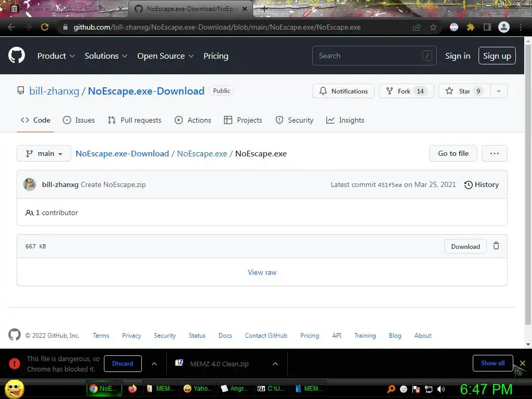The width and height of the screenshot is (532, 399).
Task: Reload the page with the refresh icon
Action: [45, 27]
